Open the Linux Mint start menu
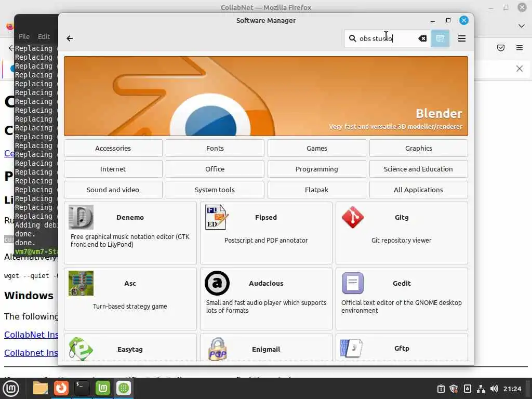Viewport: 532px width, 399px height. click(11, 389)
